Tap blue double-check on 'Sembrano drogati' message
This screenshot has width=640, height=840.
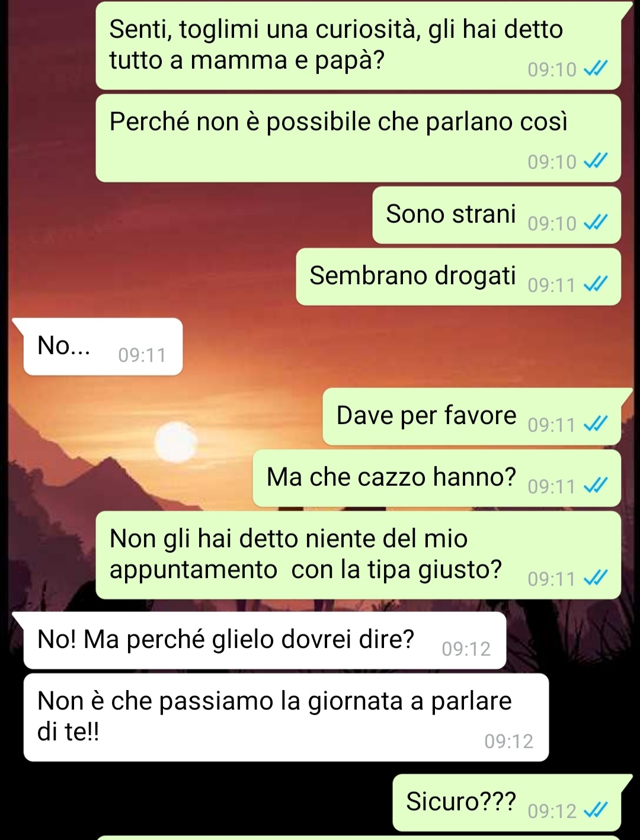[x=596, y=285]
